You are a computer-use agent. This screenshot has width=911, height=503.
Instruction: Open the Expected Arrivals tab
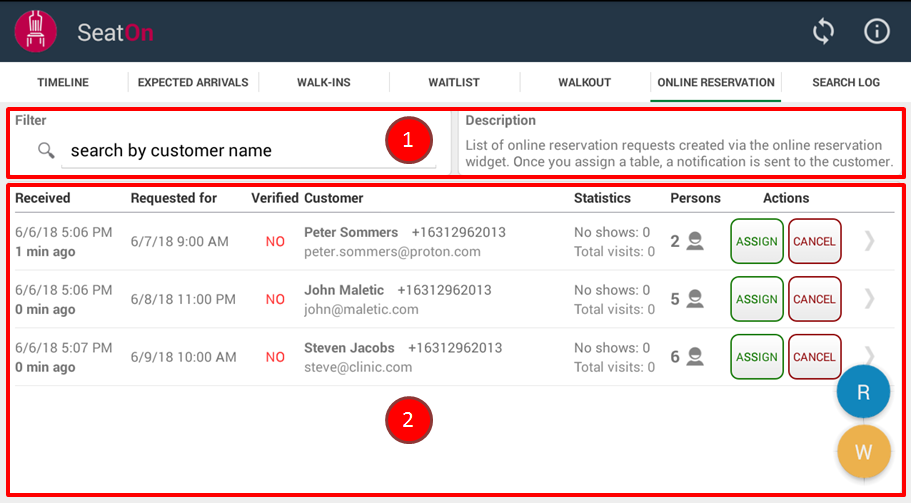pyautogui.click(x=193, y=83)
